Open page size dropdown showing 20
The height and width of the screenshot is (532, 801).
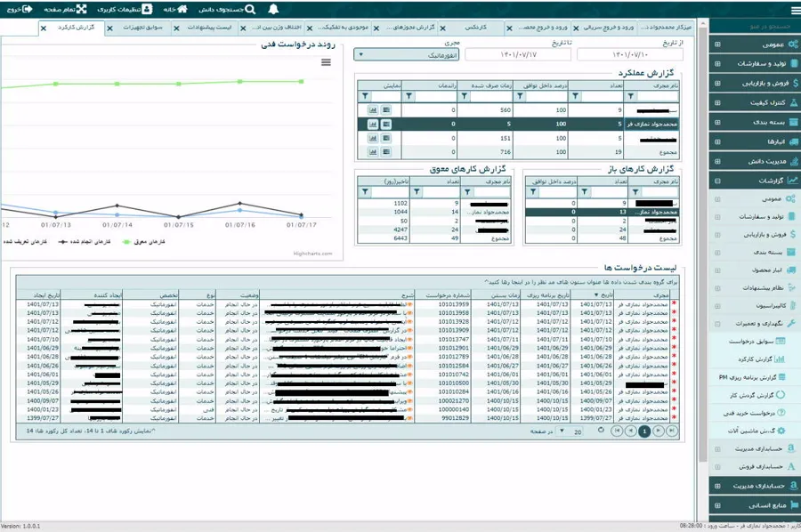pos(570,431)
